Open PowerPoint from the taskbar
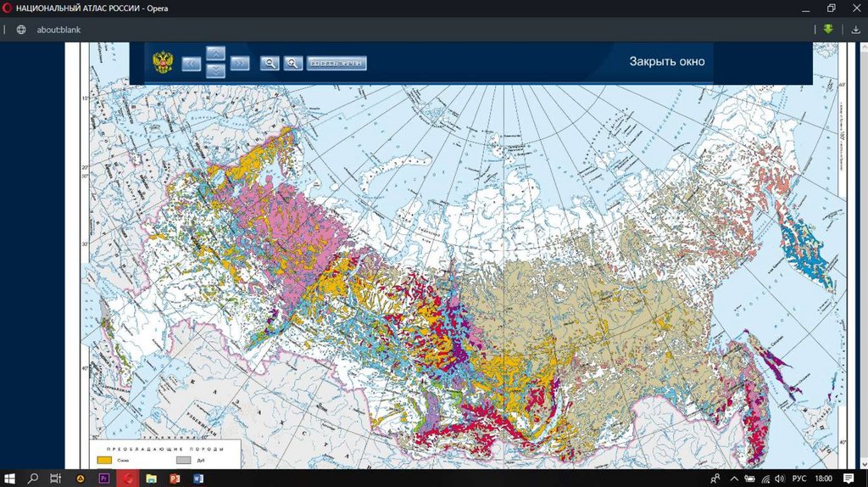The image size is (868, 487). click(x=176, y=479)
